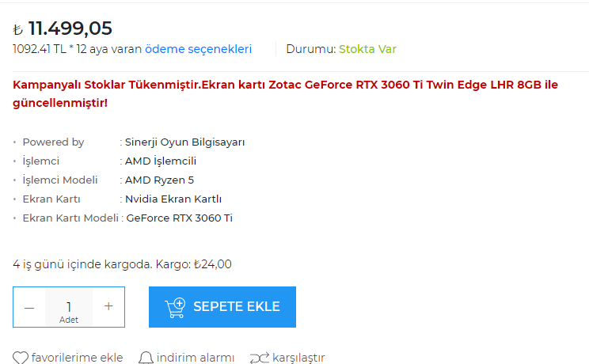The image size is (589, 364).
Task: Open the ödeme seçenekleri link
Action: (198, 49)
